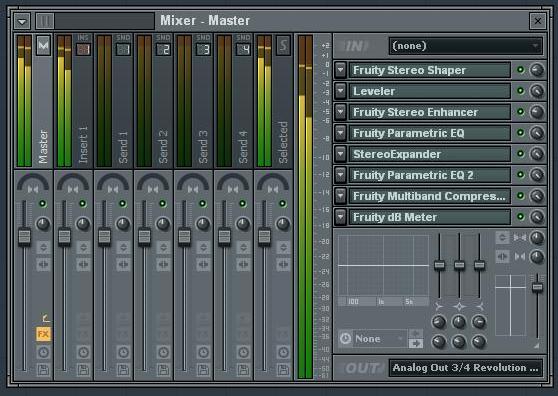
Task: Click the floppy disk icon on Send 1
Action: 123,370
